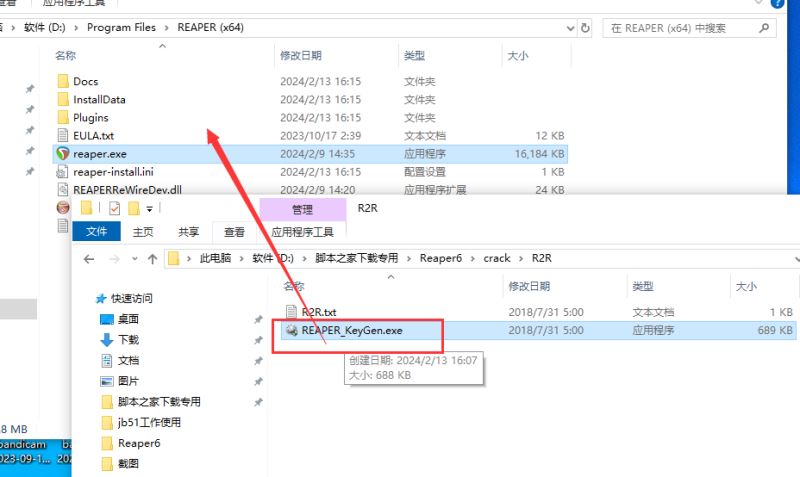Sort by 修改日期 column in R2R window
Image resolution: width=800 pixels, height=477 pixels.
coord(529,286)
